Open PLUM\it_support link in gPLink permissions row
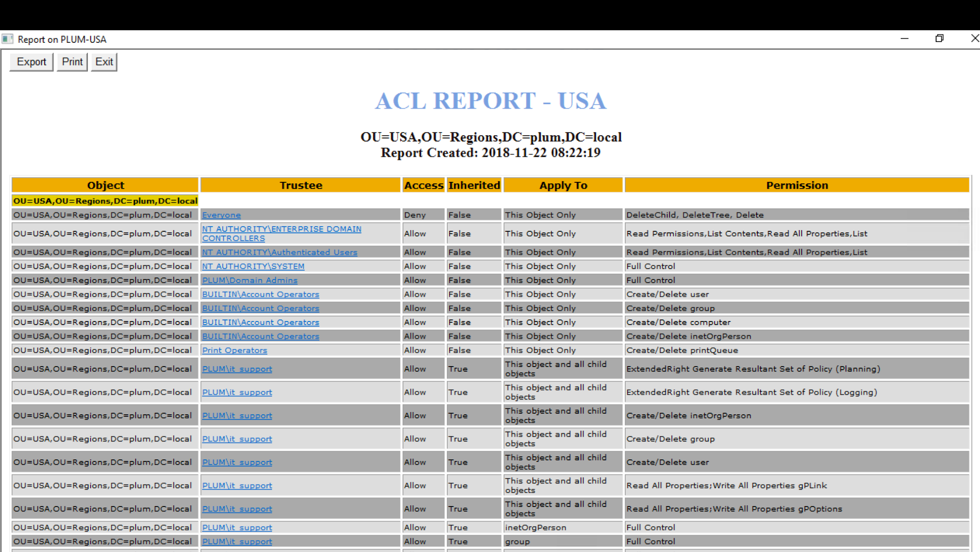This screenshot has width=980, height=552. [x=237, y=485]
